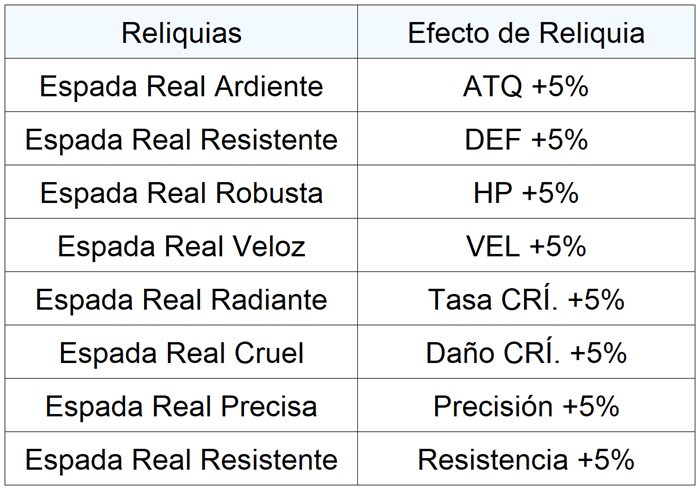Click the HP +5% effect cell
The height and width of the screenshot is (490, 700).
[x=525, y=193]
